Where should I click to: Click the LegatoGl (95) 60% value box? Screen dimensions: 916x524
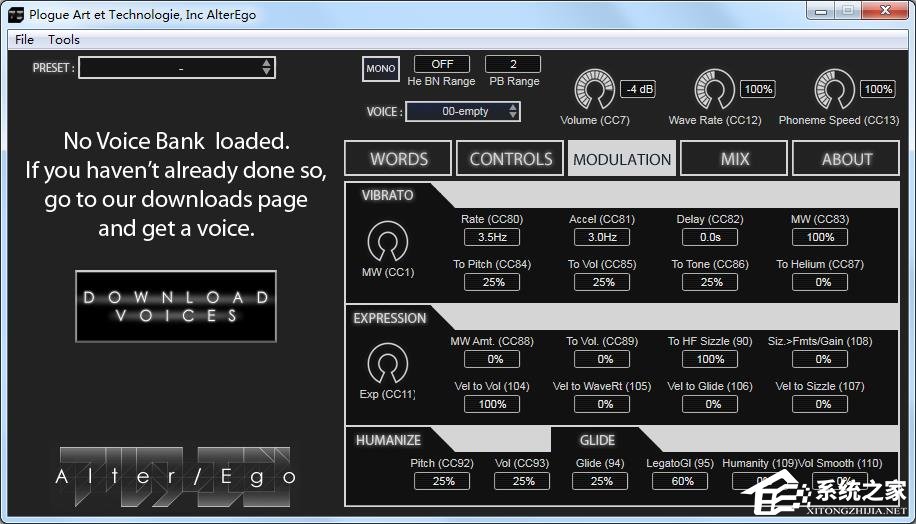pos(683,481)
